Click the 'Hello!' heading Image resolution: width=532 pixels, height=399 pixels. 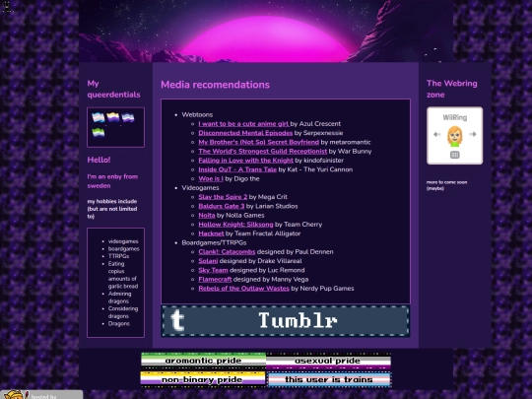99,160
